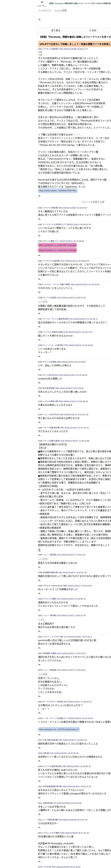Reply to post 0383 via arrow icon
This screenshot has width=111, height=868.
pos(39,255)
